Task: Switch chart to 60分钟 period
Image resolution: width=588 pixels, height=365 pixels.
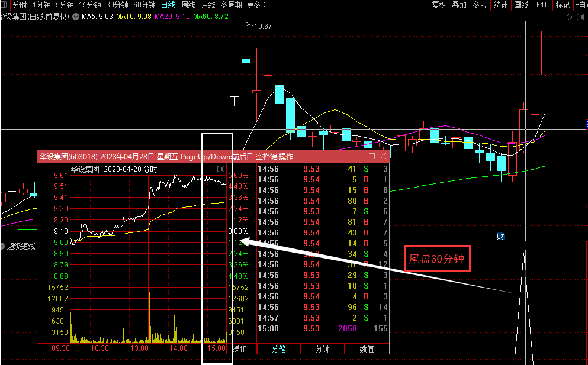Action: tap(144, 5)
